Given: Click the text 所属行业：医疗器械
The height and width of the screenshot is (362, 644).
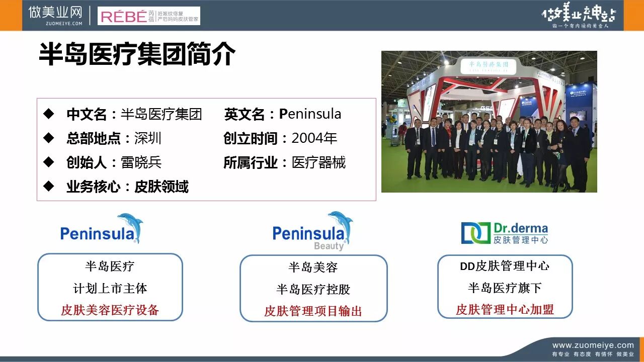Looking at the screenshot, I should 285,162.
